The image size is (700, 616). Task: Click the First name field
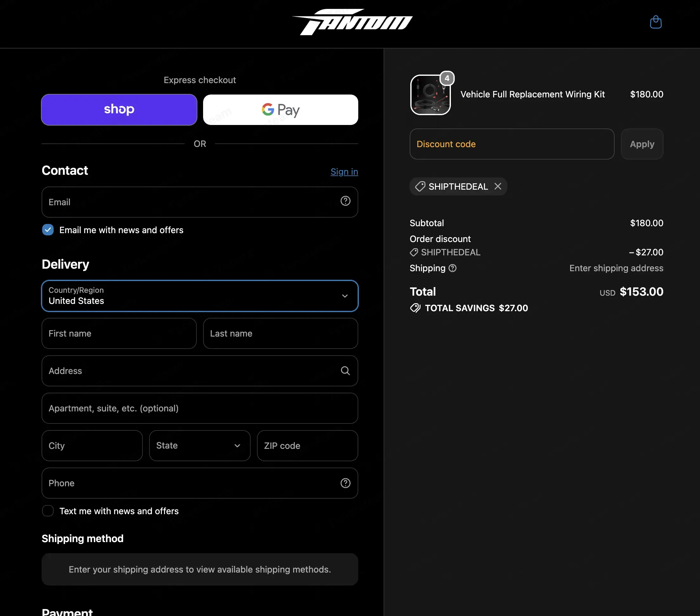point(119,333)
